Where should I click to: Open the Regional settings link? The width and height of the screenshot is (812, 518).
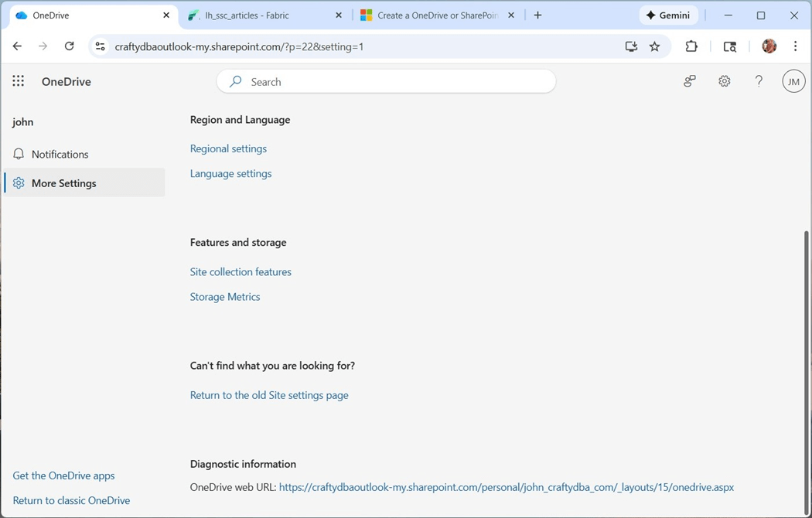click(228, 148)
